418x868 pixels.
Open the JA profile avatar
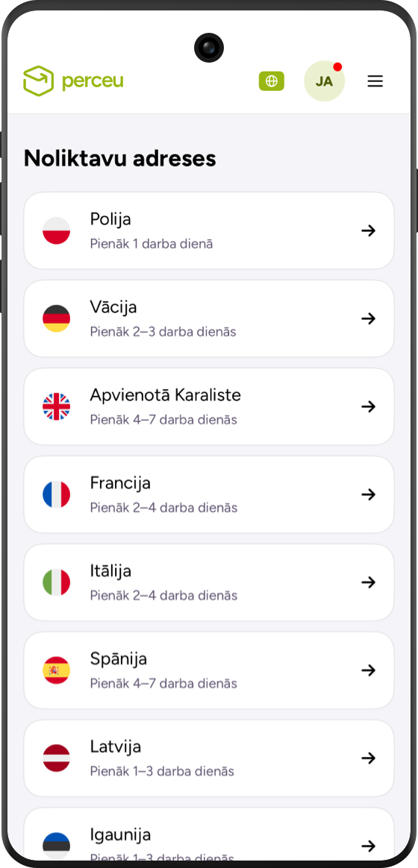click(324, 81)
